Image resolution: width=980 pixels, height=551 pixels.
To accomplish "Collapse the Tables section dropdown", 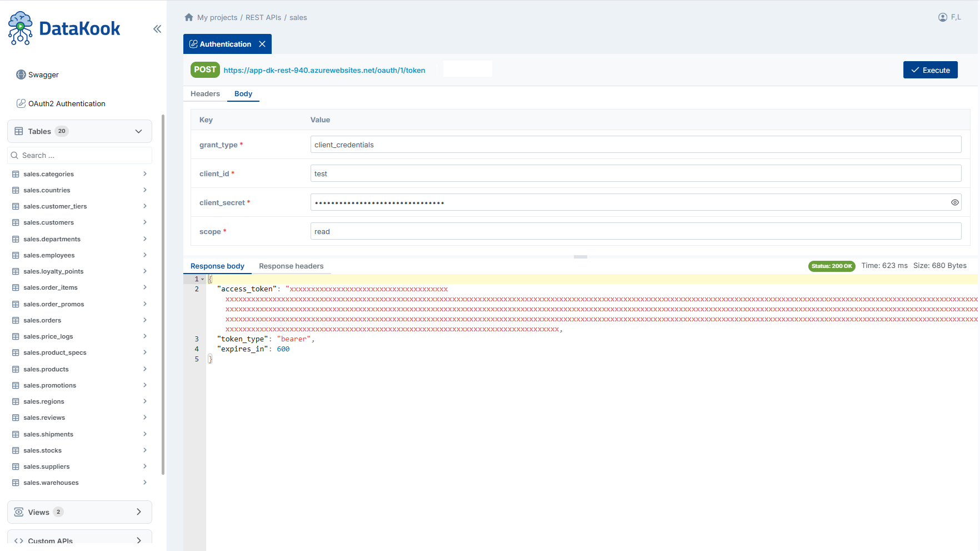I will 139,131.
